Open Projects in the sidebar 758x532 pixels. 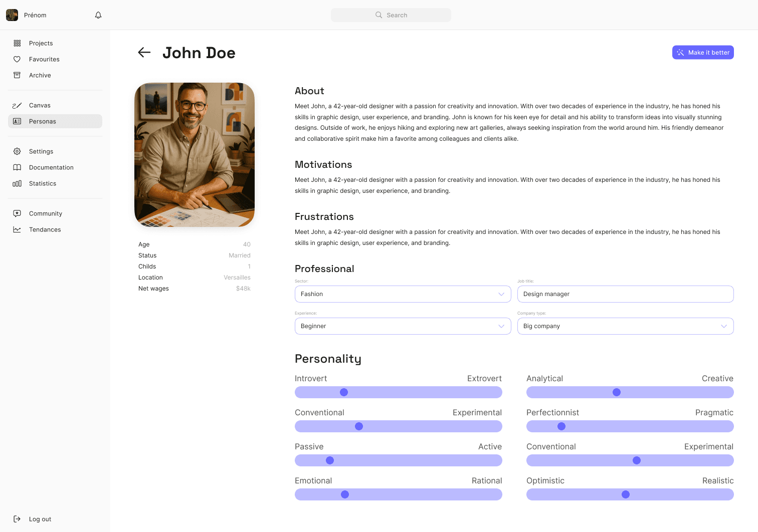click(55, 43)
